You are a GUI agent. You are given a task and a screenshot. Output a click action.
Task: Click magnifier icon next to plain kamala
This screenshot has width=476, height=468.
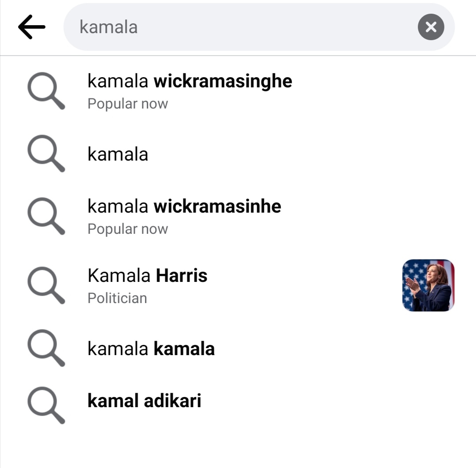coord(46,154)
